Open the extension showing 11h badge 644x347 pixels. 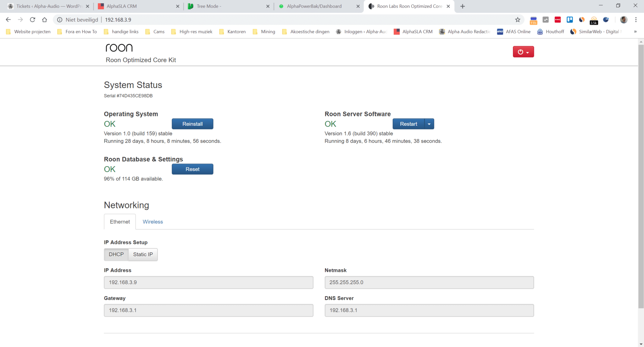[534, 20]
